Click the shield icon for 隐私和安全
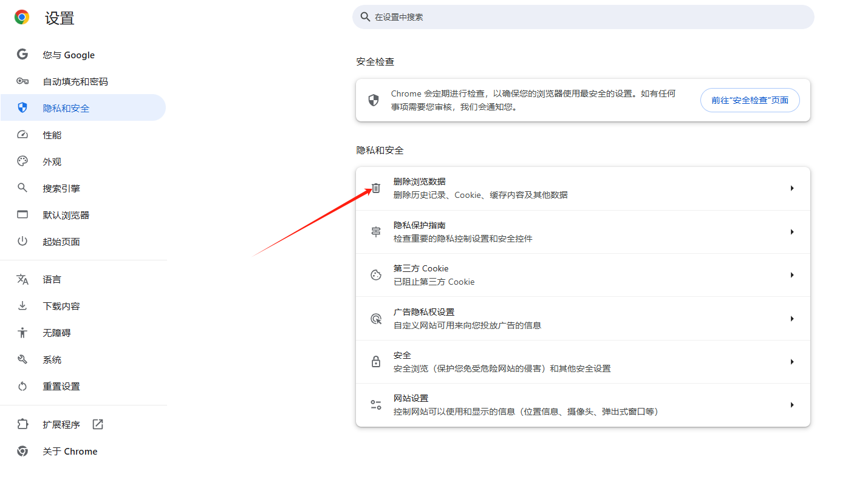Viewport: 868px width, 502px height. 22,108
